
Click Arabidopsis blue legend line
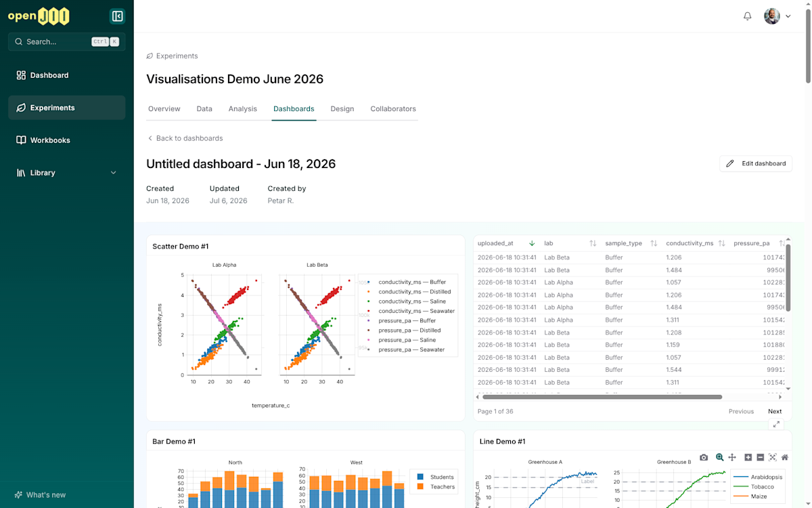tap(740, 477)
